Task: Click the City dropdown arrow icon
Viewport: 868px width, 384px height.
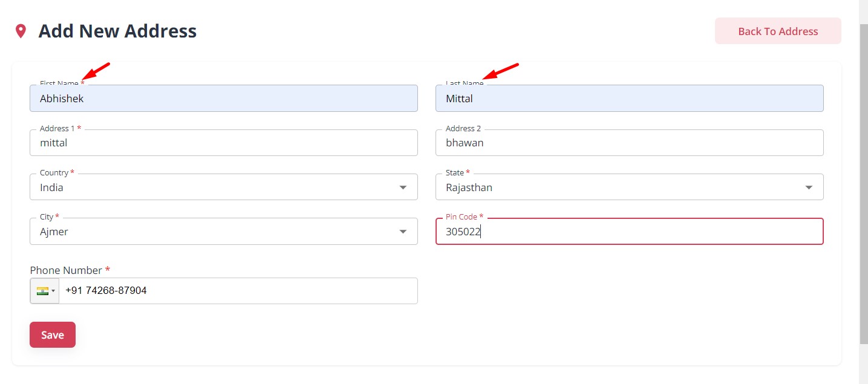Action: point(403,232)
